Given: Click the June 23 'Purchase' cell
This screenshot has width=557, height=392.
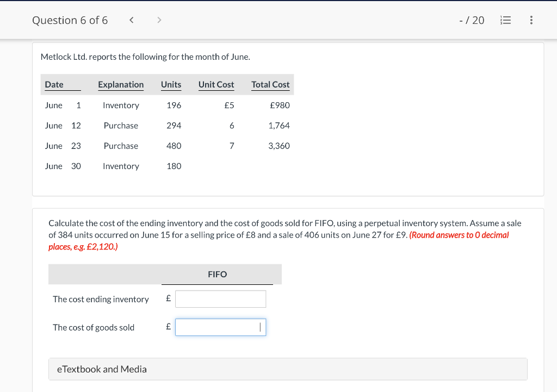Looking at the screenshot, I should 121,146.
